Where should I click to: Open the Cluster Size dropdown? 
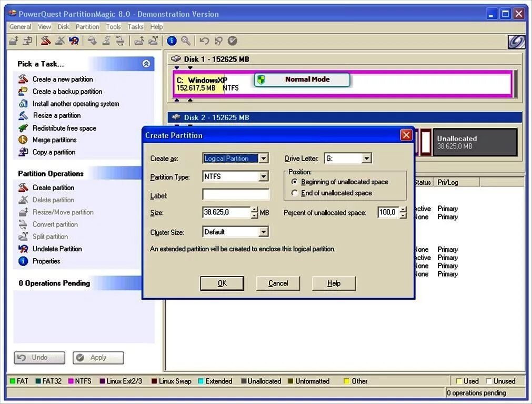(x=263, y=232)
